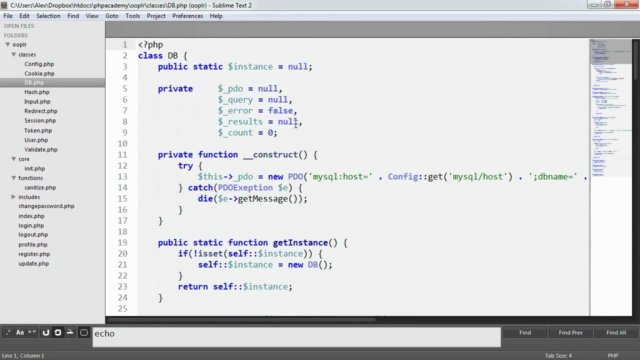640x360 pixels.
Task: Click the vertical scrollbar thumb at far right
Action: coord(636,59)
